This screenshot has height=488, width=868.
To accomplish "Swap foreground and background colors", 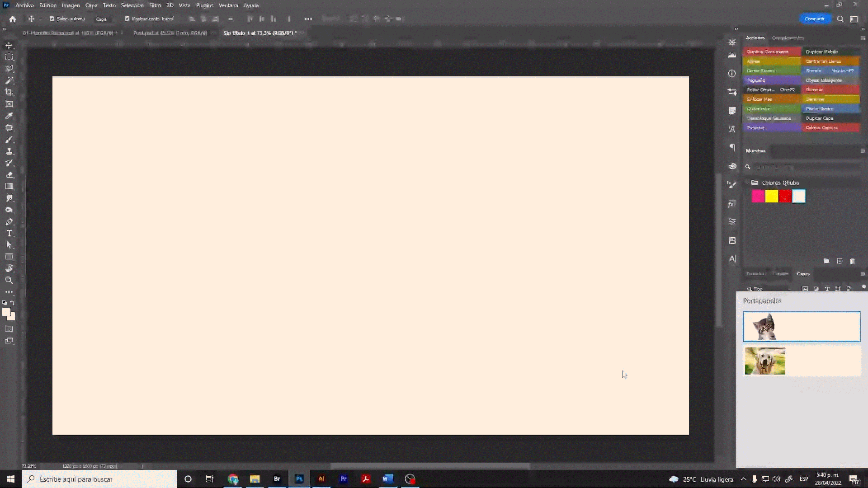I will 13,303.
